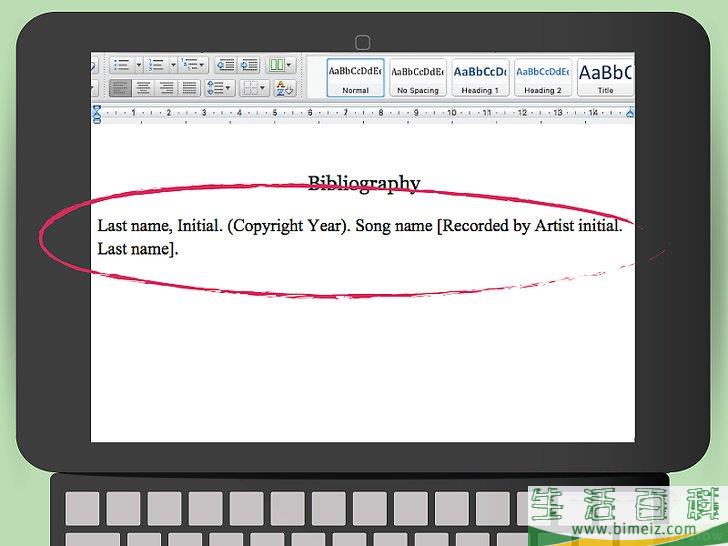728x546 pixels.
Task: Apply the Heading 1 style
Action: coord(480,77)
